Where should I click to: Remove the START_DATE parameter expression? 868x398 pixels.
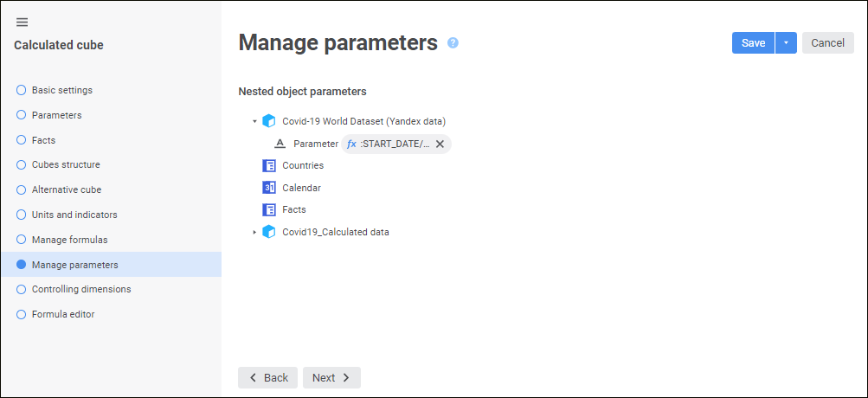point(440,144)
